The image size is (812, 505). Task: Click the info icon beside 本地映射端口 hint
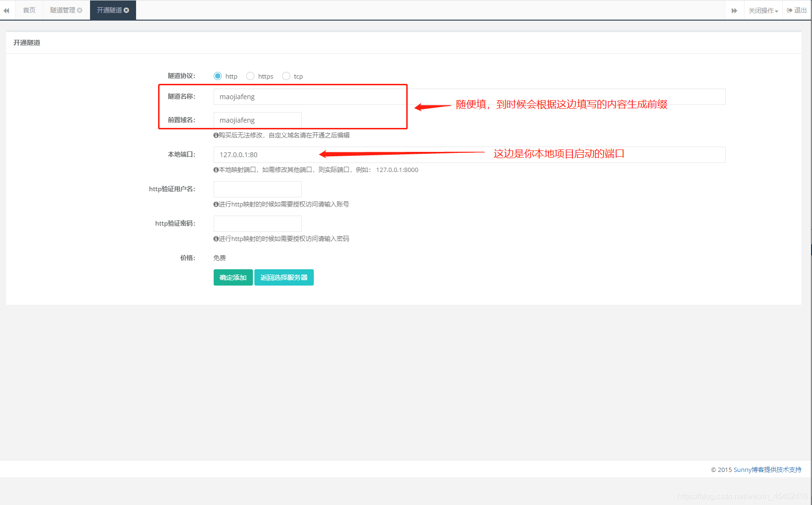pos(216,170)
